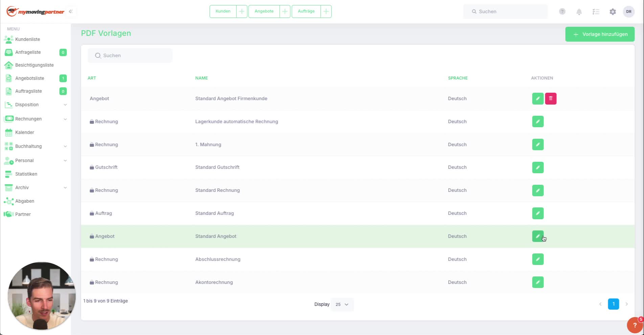
Task: Click the mymovingpartner logo
Action: [36, 12]
